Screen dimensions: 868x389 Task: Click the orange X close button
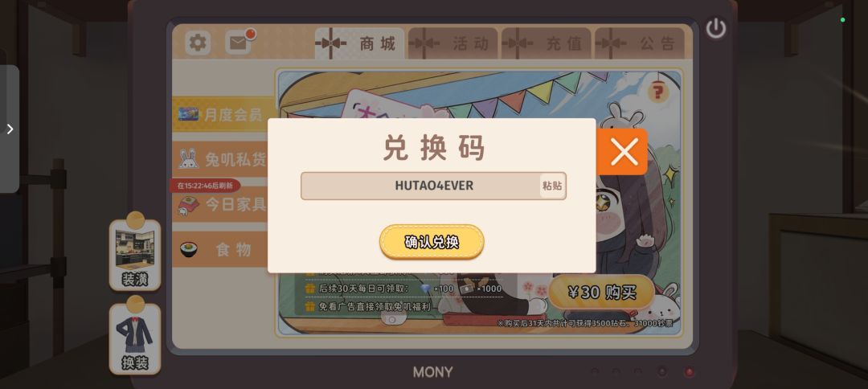624,152
